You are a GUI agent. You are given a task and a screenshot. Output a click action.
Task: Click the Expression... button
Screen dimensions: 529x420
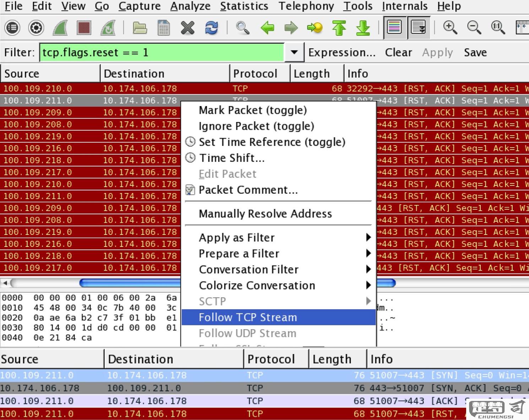click(x=342, y=52)
